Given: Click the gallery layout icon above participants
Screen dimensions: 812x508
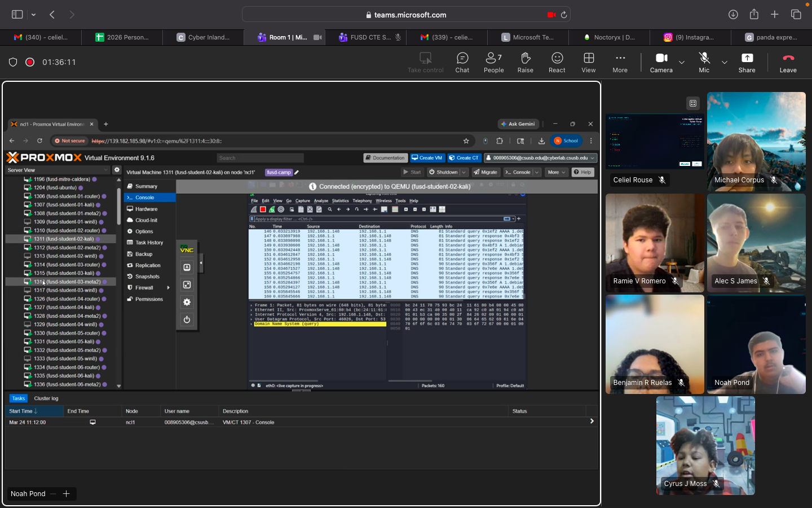Looking at the screenshot, I should [x=693, y=103].
